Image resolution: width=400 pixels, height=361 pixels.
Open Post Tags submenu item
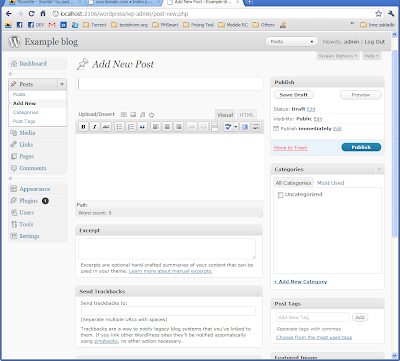[x=24, y=121]
